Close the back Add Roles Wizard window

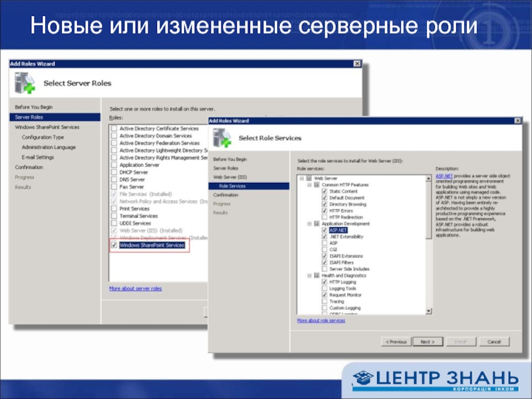coord(357,64)
